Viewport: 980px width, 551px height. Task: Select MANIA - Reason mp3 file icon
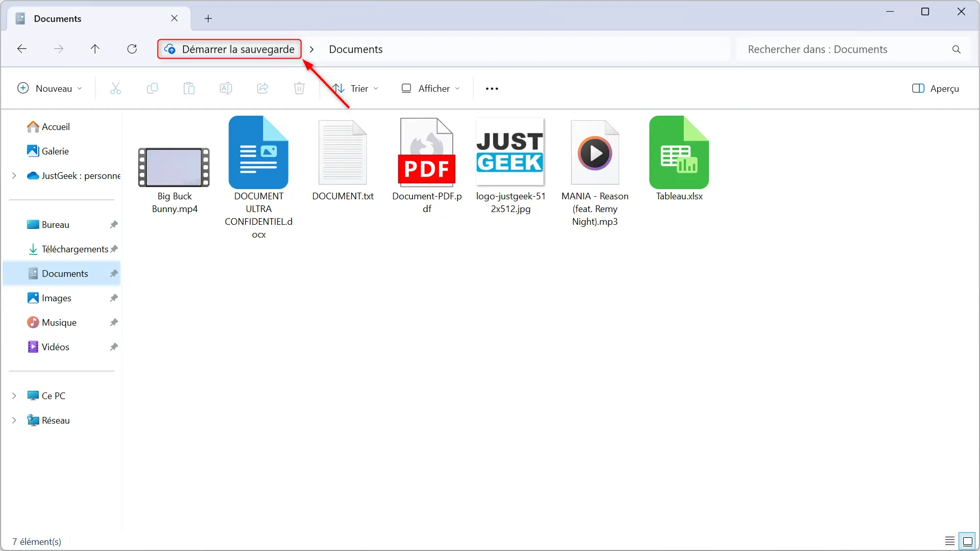pyautogui.click(x=595, y=152)
